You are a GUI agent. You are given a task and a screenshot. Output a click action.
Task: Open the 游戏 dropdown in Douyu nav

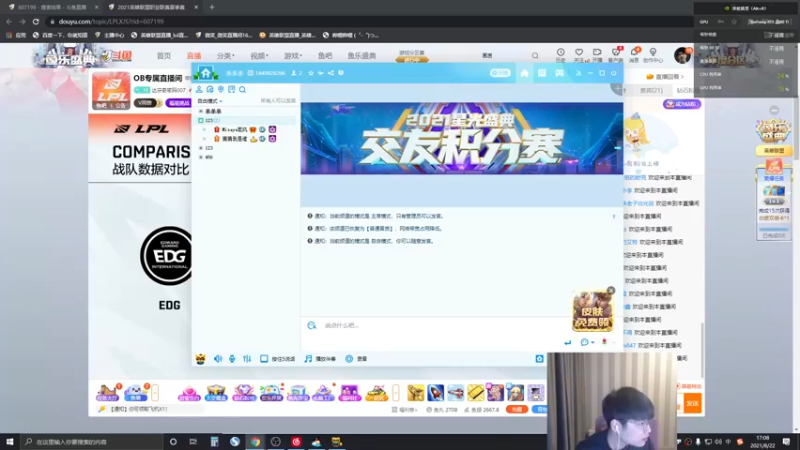pos(293,56)
